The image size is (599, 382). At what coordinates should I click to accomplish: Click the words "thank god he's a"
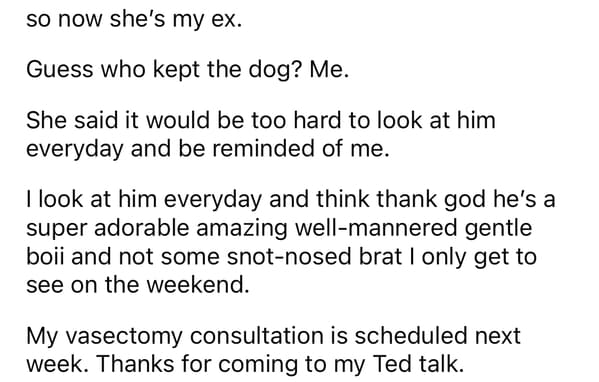click(466, 200)
